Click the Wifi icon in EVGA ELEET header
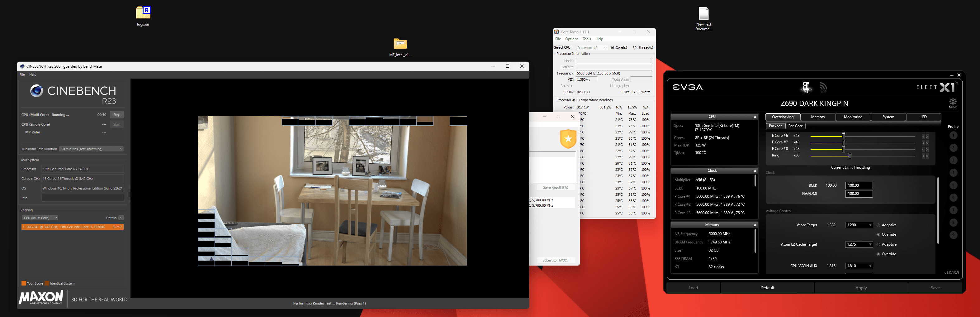The image size is (980, 317). [x=823, y=87]
